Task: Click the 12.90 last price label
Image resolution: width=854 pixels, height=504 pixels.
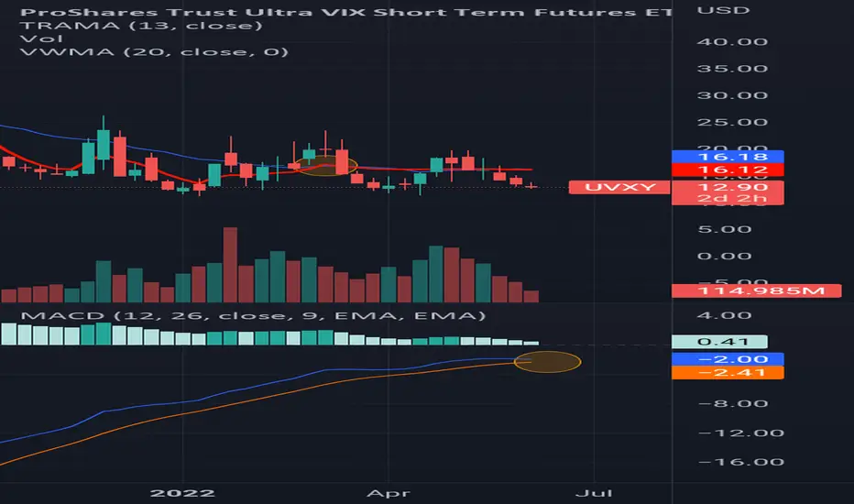Action: click(728, 187)
